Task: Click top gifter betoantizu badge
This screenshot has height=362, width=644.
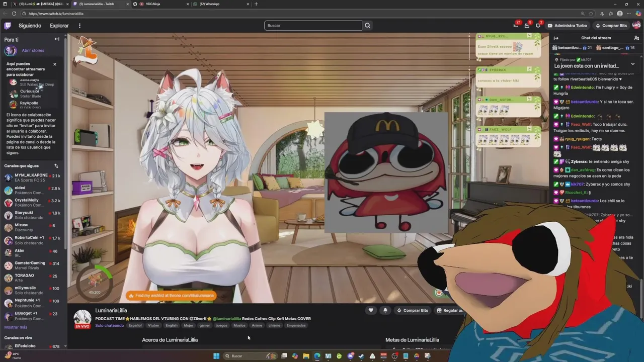Action: pos(572,48)
